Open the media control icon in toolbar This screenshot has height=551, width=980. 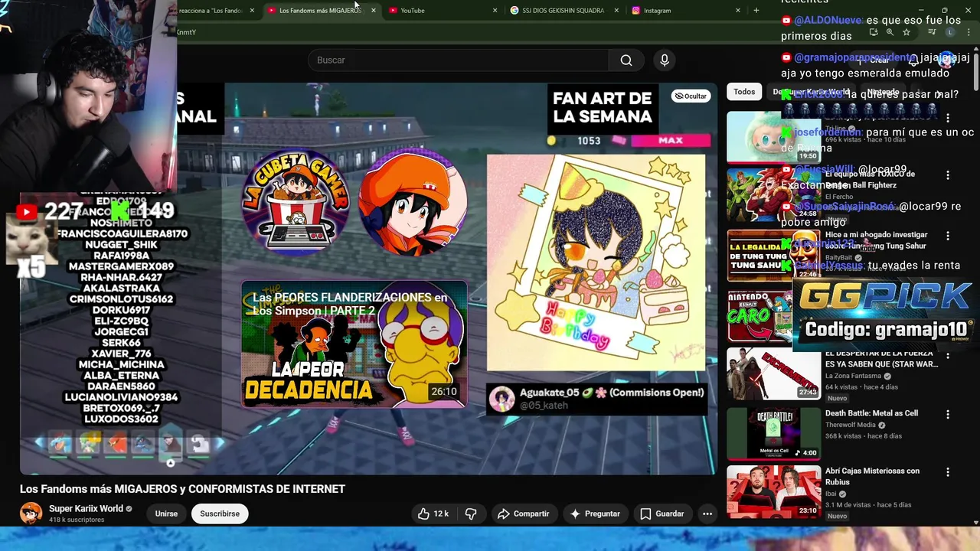pyautogui.click(x=932, y=32)
